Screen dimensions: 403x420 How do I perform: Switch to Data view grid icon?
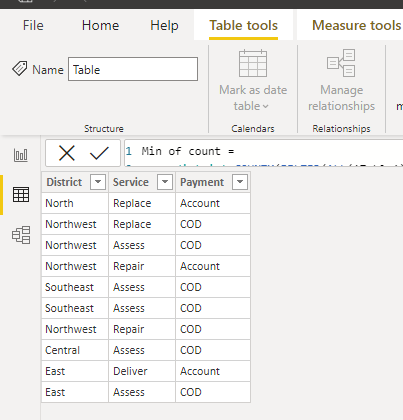[21, 195]
